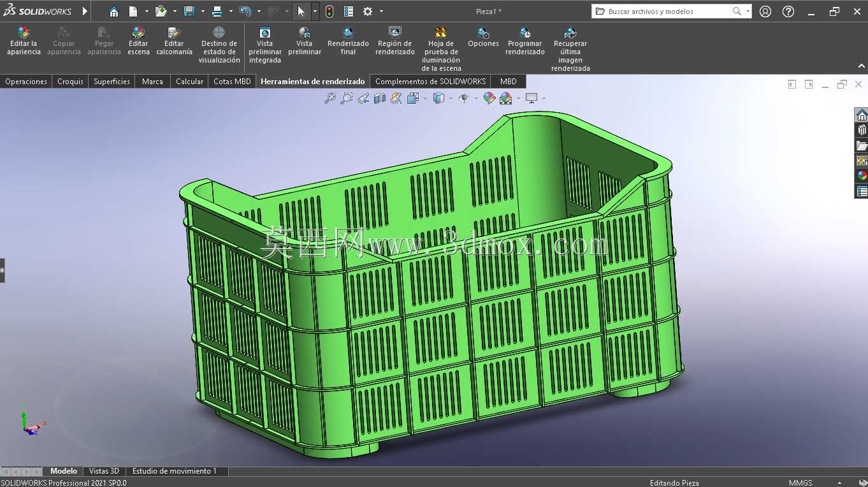Launch Renderizado final
Viewport: 868px width, 487px height.
348,41
